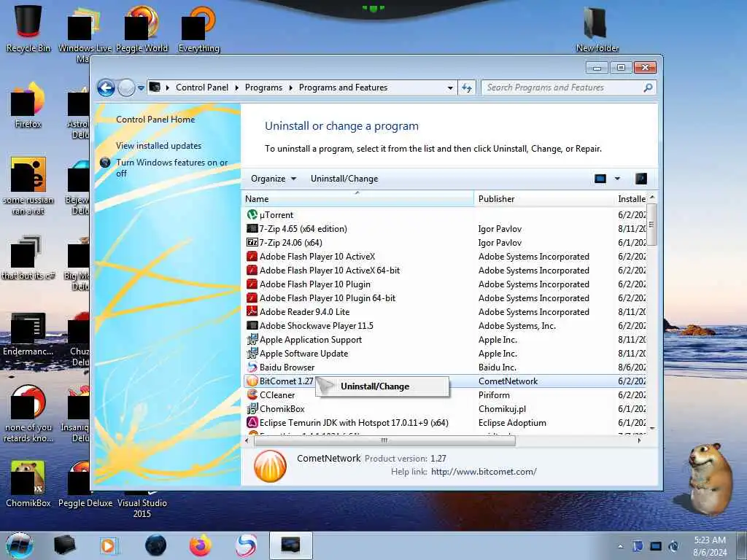Click the CometNetwork publisher cell
The image size is (747, 560).
508,381
